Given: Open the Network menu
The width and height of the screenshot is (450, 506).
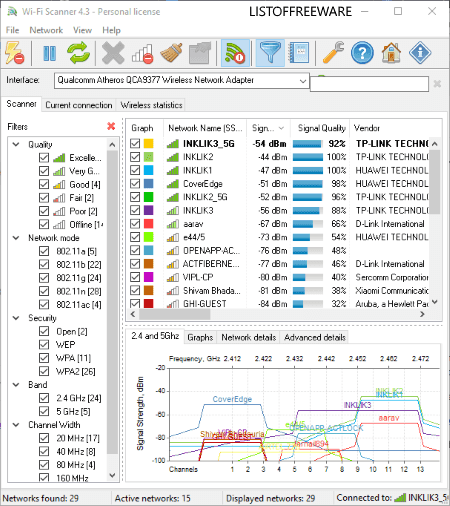Looking at the screenshot, I should 46,30.
